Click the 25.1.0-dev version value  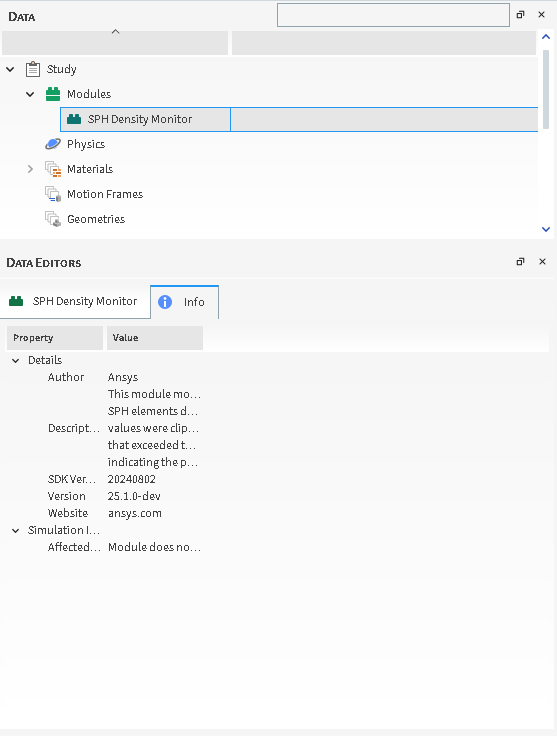(x=134, y=496)
